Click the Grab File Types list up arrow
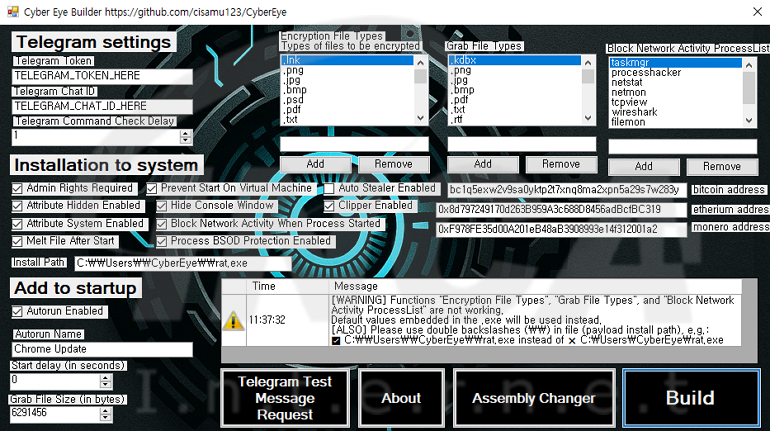Screen dimensions: 770x431 pos(588,62)
